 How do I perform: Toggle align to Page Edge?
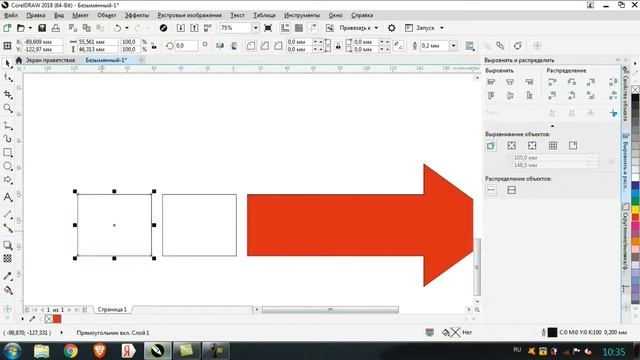[x=511, y=146]
